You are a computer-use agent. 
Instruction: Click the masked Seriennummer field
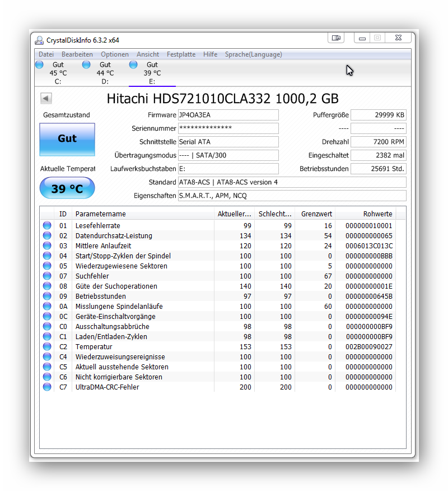point(228,128)
